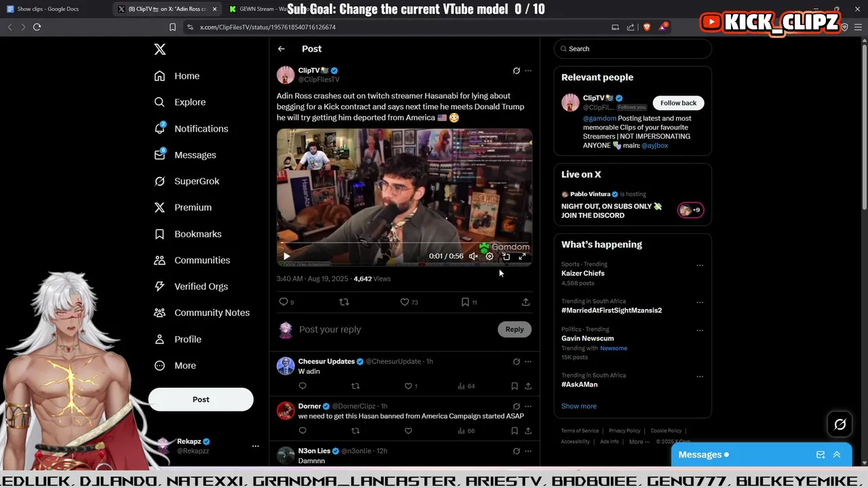
Task: Open the @gamdom mention link
Action: [599, 118]
